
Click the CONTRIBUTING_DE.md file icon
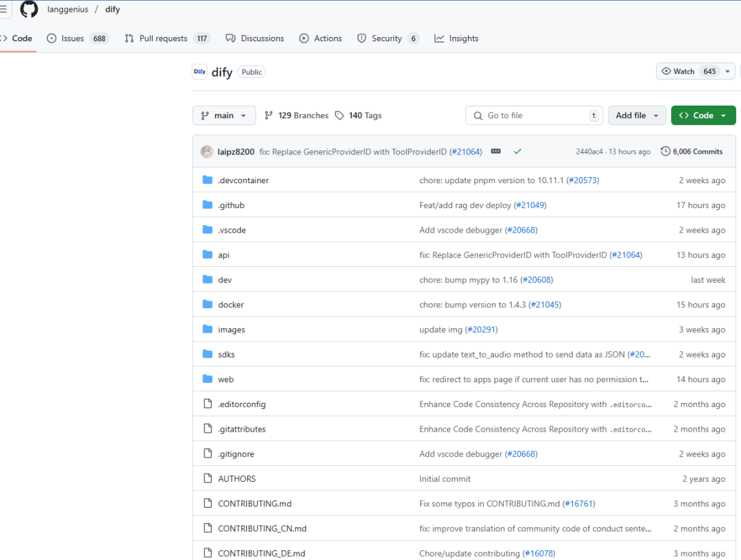point(207,553)
